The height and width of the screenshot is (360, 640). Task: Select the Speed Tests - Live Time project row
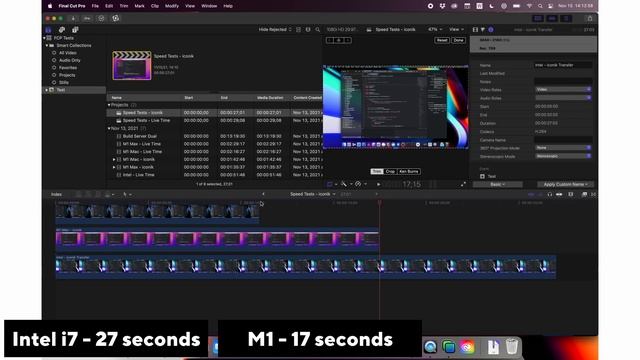[x=214, y=120]
